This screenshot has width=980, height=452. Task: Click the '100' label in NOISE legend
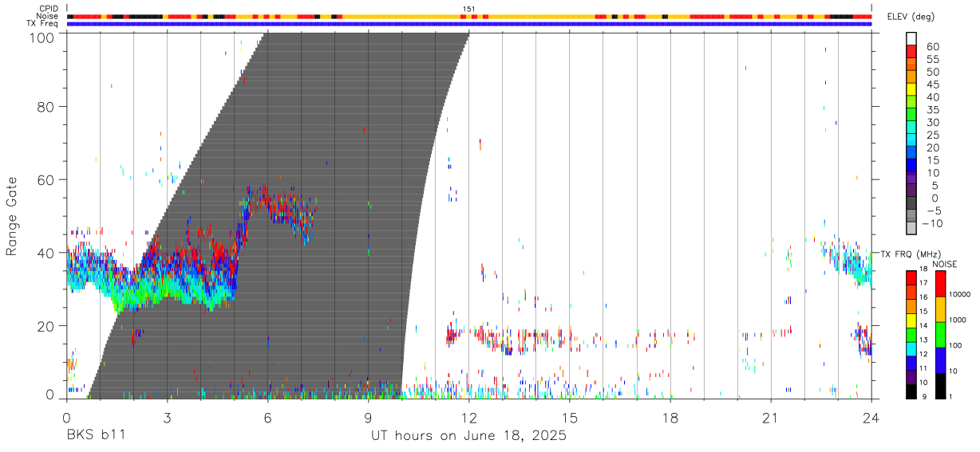[956, 346]
